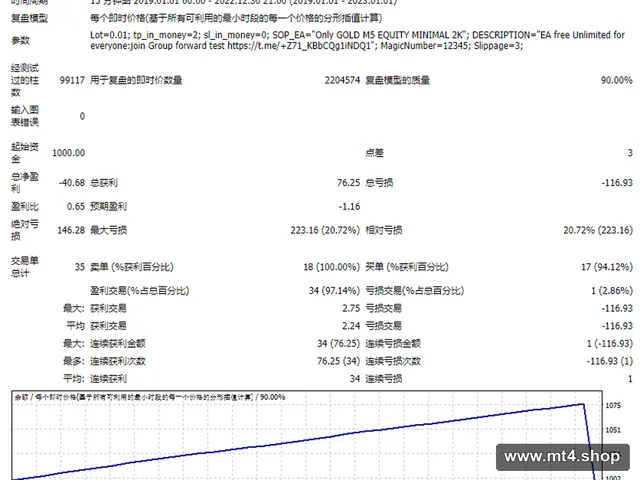Select the long positions value '17 (94.12%)'
This screenshot has width=640, height=480.
click(607, 267)
